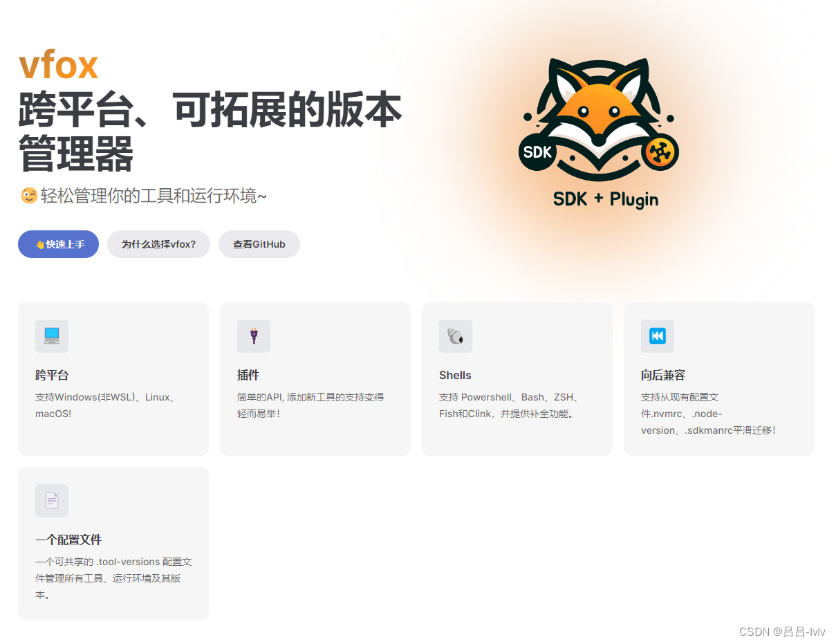This screenshot has height=644, width=836.
Task: Select the 插件 feature card
Action: 315,378
